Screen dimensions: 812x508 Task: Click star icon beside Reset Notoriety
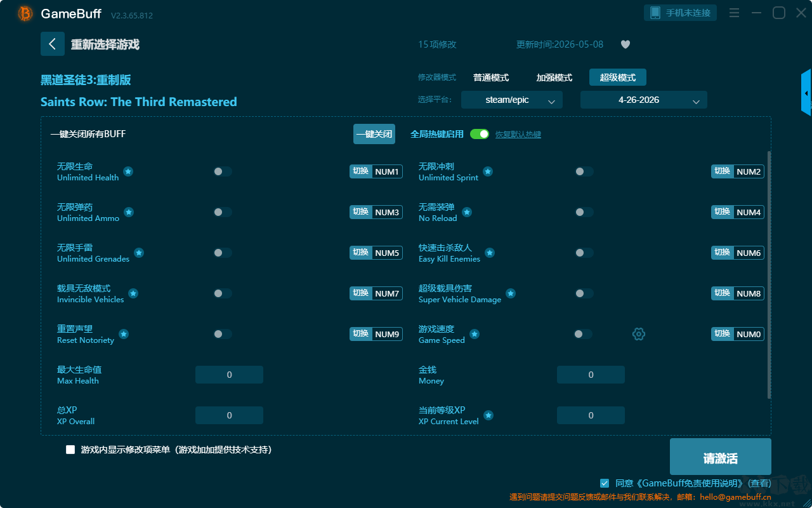pyautogui.click(x=124, y=334)
